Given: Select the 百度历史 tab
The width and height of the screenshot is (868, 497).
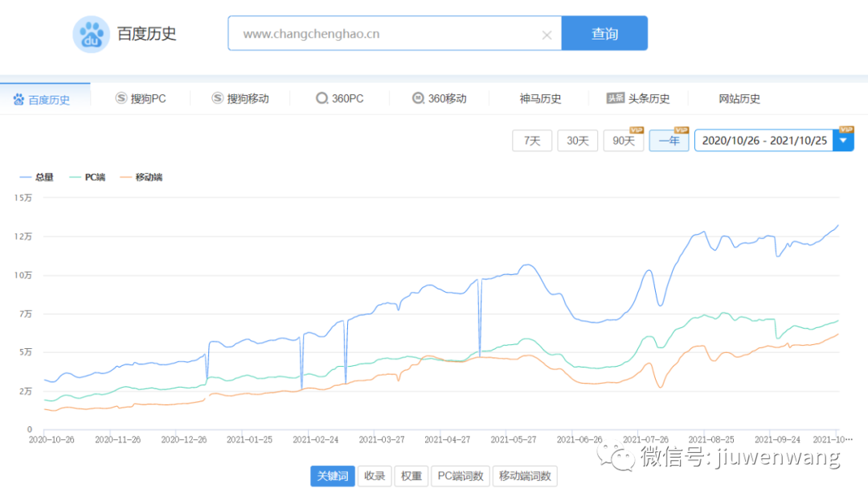Looking at the screenshot, I should pos(45,99).
